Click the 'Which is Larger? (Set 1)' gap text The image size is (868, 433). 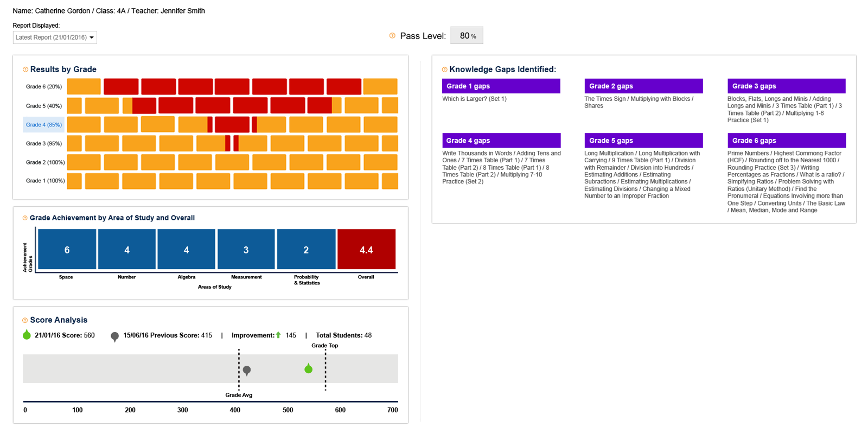point(474,99)
